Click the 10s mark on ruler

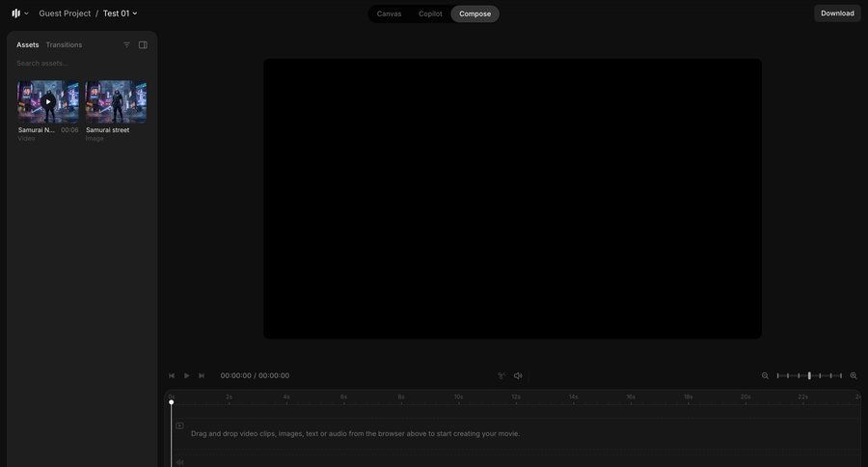[458, 397]
